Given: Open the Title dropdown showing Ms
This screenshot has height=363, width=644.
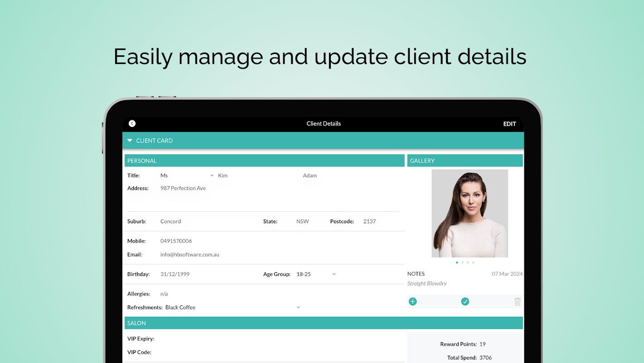Looking at the screenshot, I should tap(187, 176).
